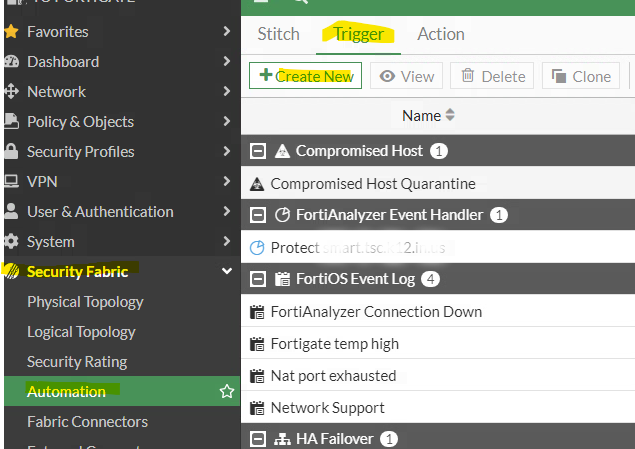The height and width of the screenshot is (449, 635).
Task: Collapse the Security Fabric menu chevron
Action: tap(227, 271)
